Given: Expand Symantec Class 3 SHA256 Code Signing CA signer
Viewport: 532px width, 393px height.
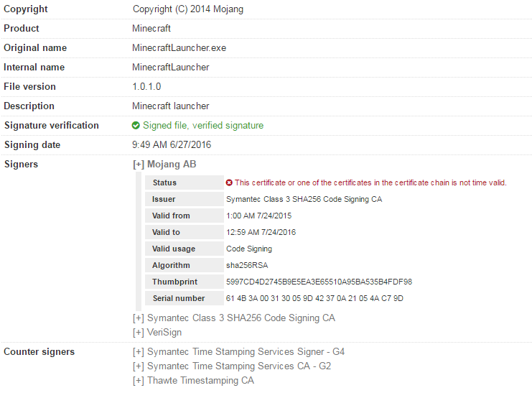Looking at the screenshot, I should [x=139, y=318].
